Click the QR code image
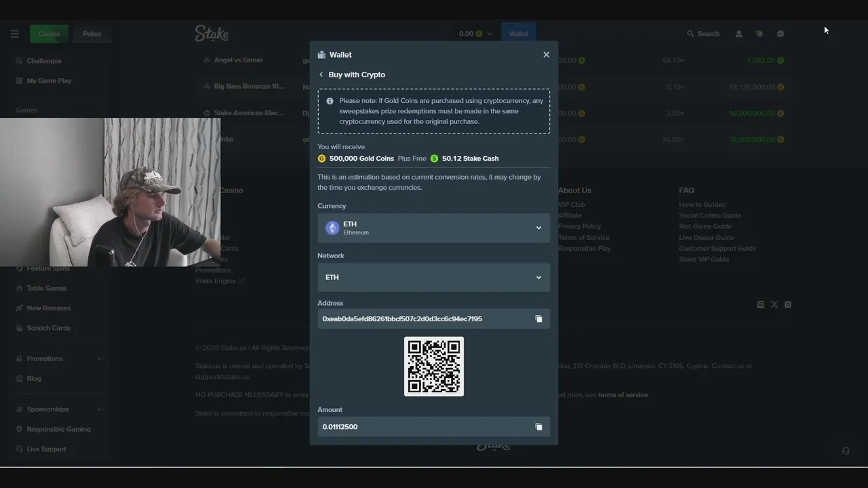Screen dimensions: 868x488 pyautogui.click(x=434, y=366)
